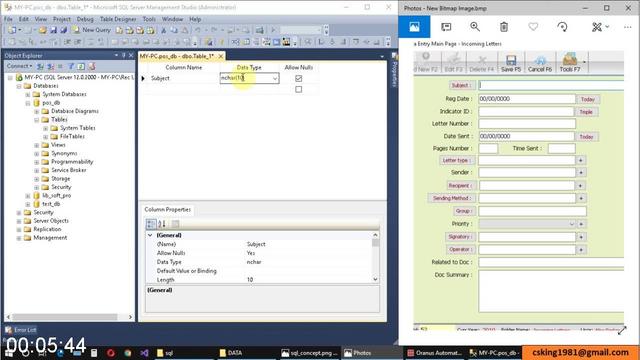The image size is (640, 360).
Task: Check Allow Nulls in the empty second row
Action: [x=299, y=89]
